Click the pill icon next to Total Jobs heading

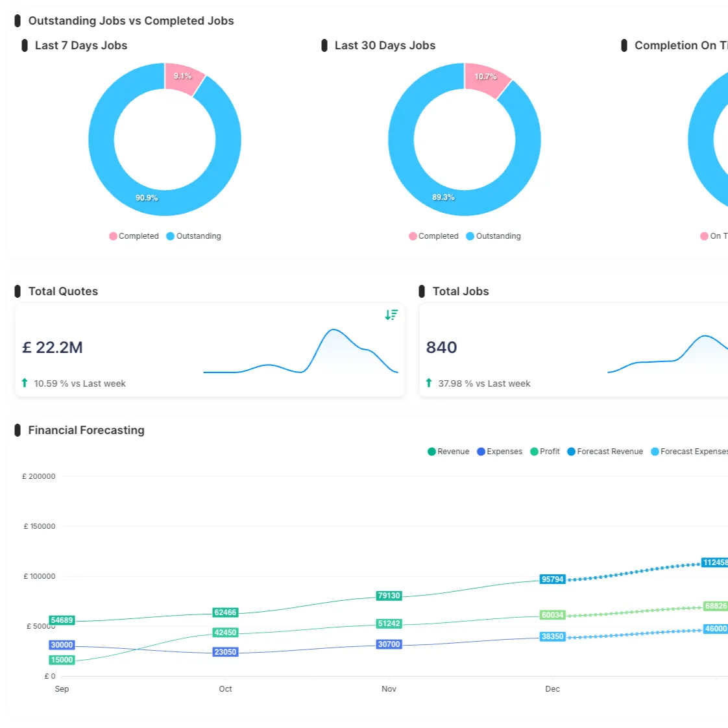(x=422, y=291)
